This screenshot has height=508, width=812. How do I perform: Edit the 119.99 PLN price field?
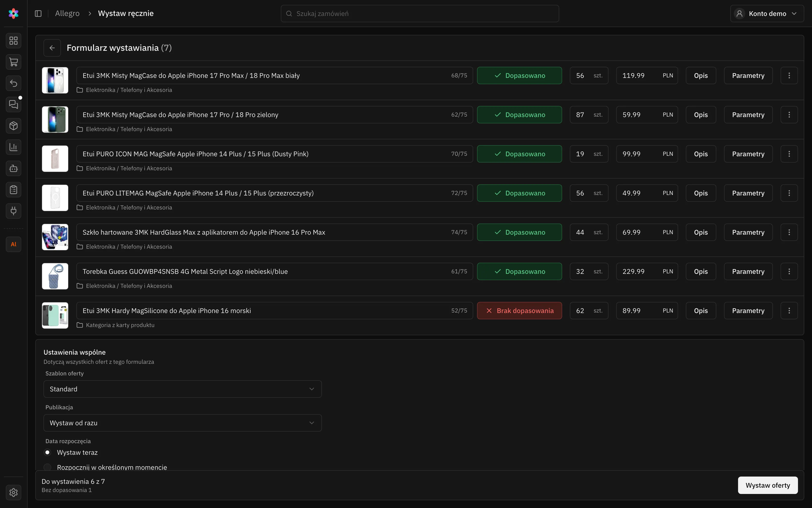(x=647, y=75)
